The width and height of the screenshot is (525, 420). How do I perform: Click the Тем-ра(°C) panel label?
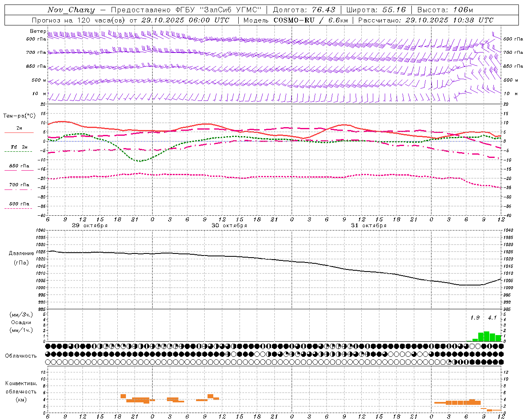tap(19, 116)
